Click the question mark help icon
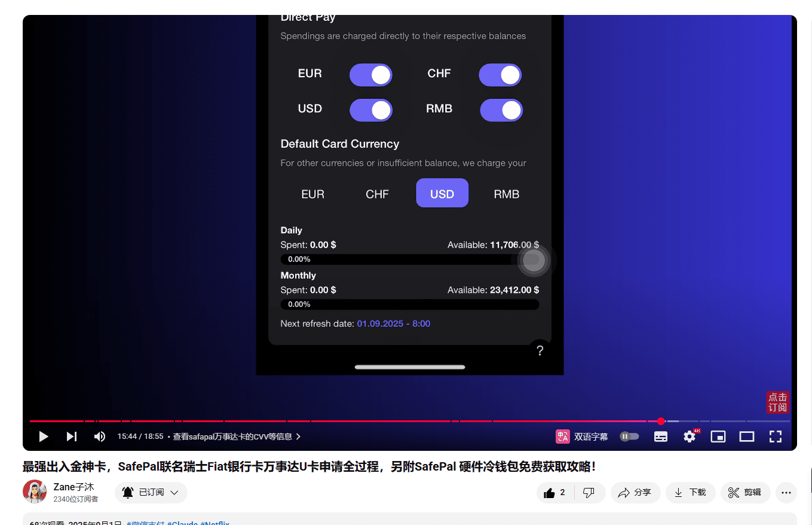812x525 pixels. point(540,350)
